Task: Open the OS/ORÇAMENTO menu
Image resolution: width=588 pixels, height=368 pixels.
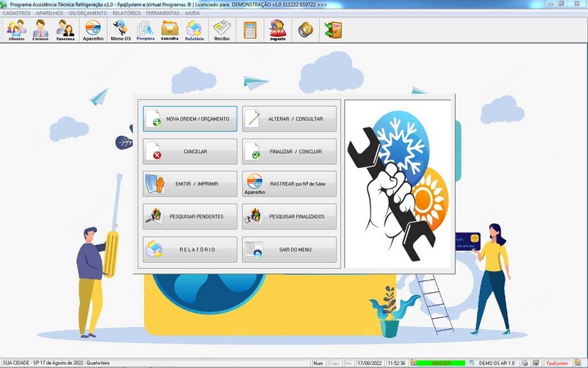Action: [x=87, y=13]
